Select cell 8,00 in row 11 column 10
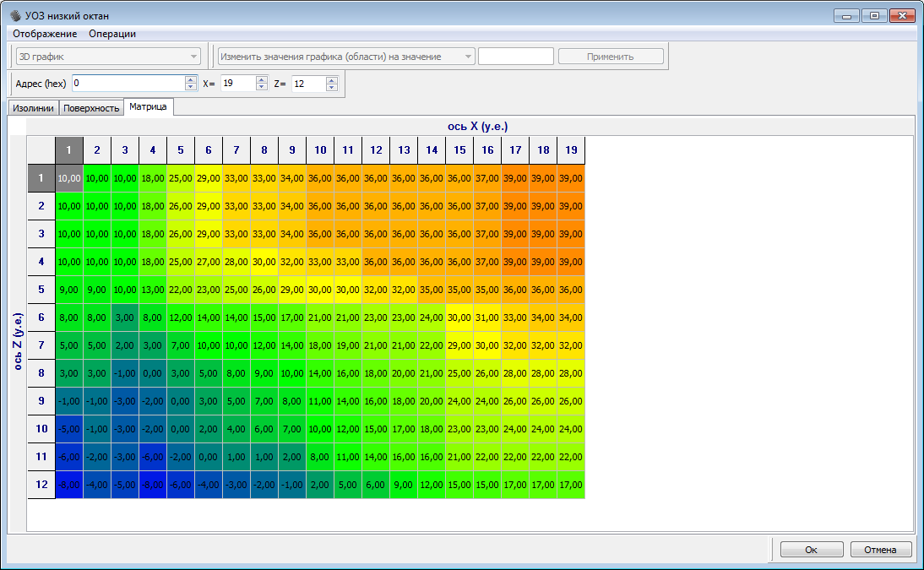The width and height of the screenshot is (924, 570). click(x=320, y=457)
